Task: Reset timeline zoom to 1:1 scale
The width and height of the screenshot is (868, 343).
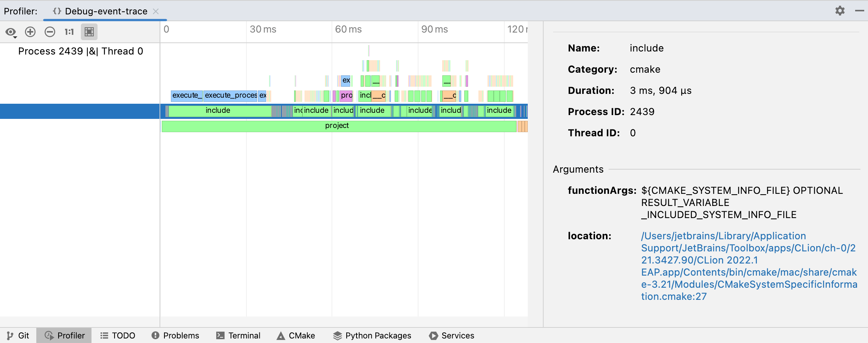Action: [69, 32]
